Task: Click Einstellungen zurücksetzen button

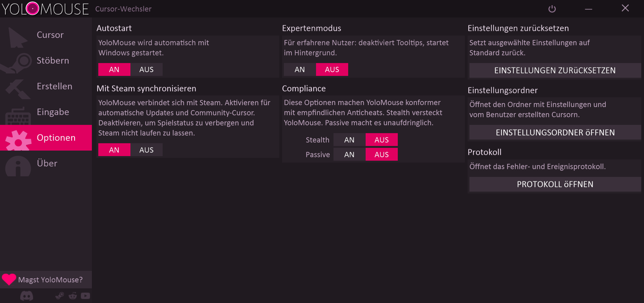Action: point(555,70)
